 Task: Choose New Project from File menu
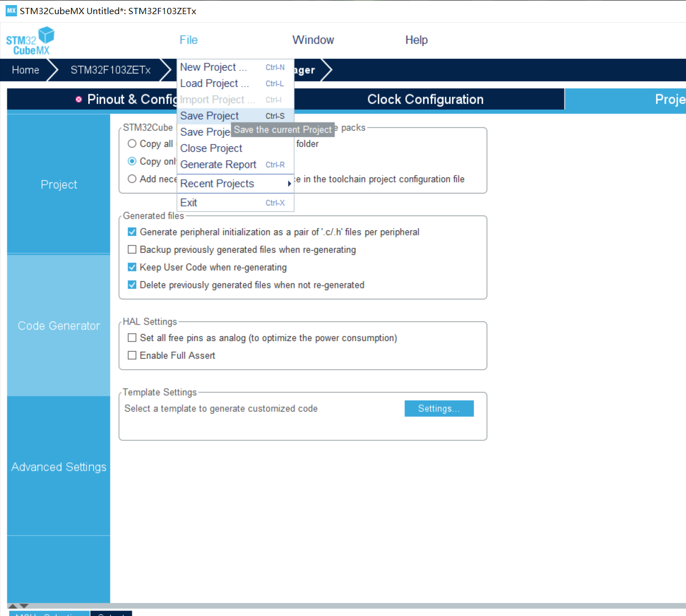pos(235,67)
